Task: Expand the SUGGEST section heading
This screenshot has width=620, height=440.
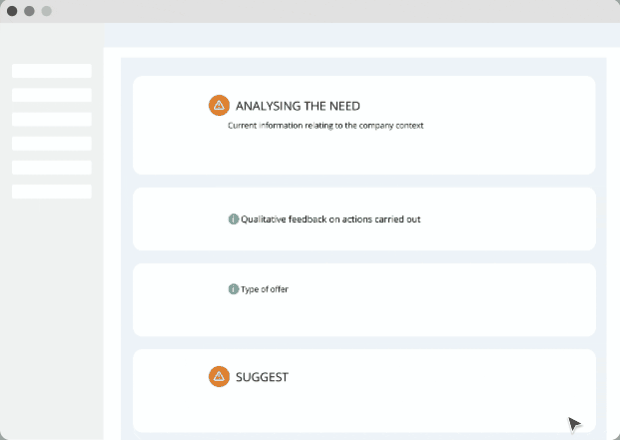Action: point(262,377)
